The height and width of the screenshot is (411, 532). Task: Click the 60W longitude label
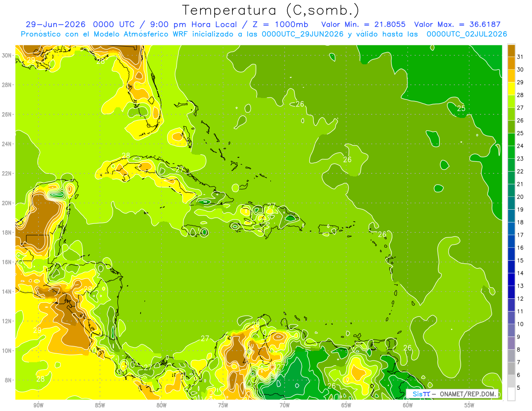click(x=408, y=405)
